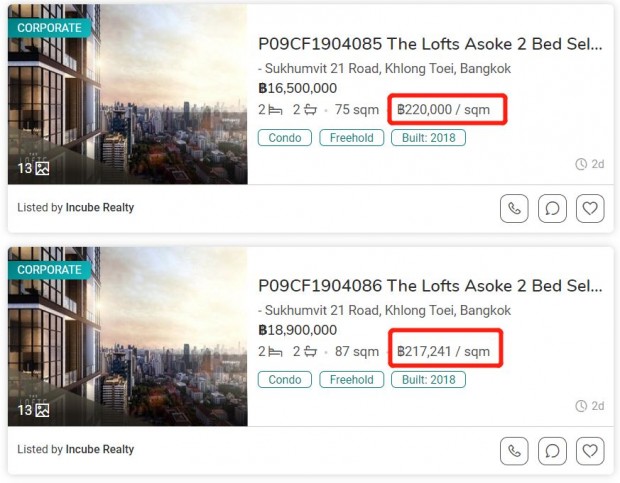Click phone icon on first Lofts Asoke listing
This screenshot has width=620, height=483.
(x=514, y=208)
